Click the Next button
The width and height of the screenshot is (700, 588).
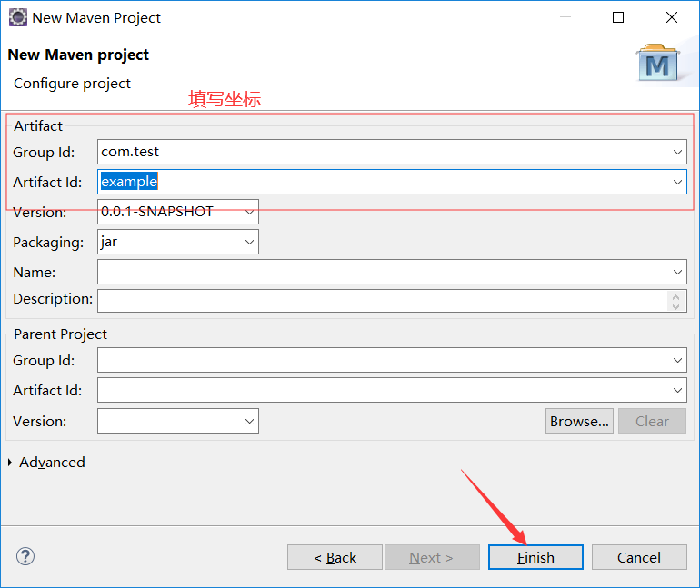tap(432, 557)
